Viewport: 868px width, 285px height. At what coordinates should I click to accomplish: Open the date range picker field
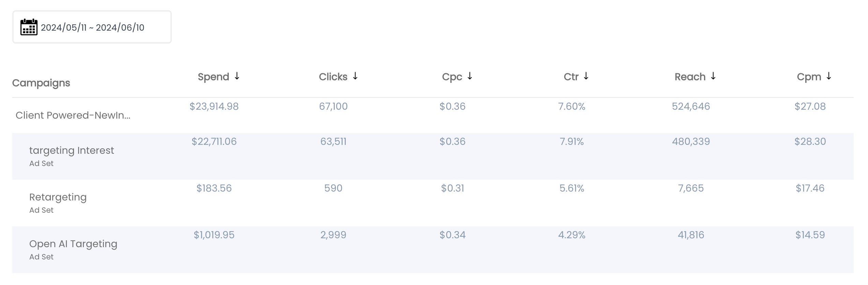point(92,27)
